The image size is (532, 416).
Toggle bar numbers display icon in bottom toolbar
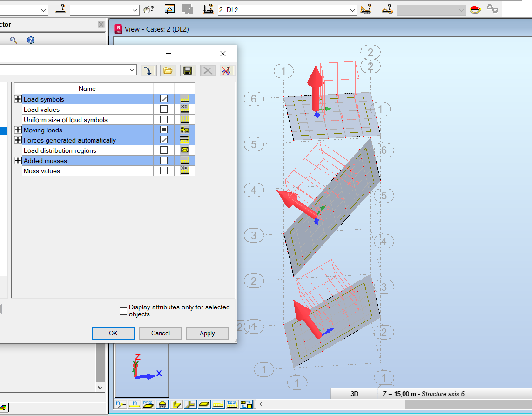[135, 404]
